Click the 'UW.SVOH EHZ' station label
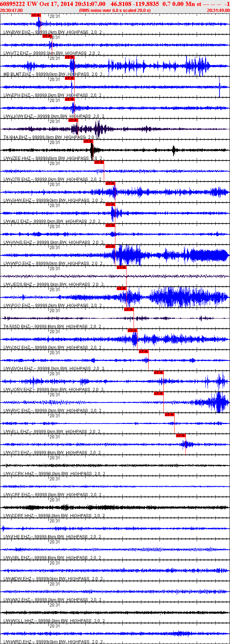The height and width of the screenshot is (644, 230). coord(18,369)
